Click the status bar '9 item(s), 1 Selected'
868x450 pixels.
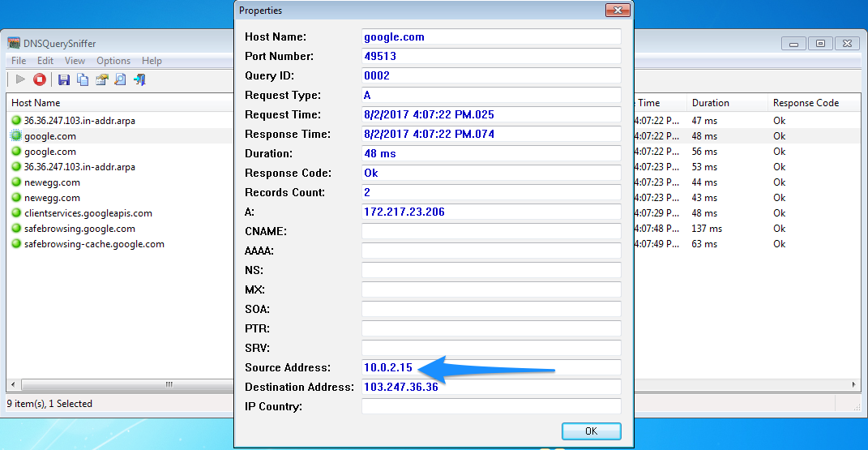(49, 404)
